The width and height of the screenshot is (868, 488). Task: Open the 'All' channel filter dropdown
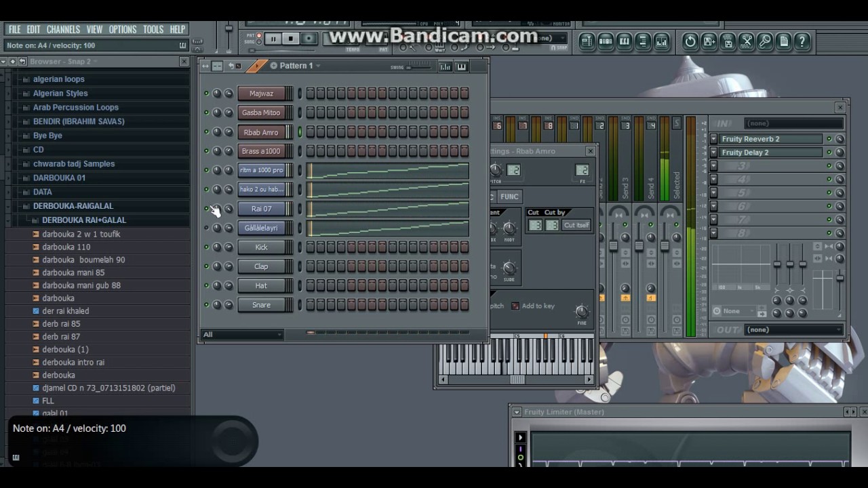pyautogui.click(x=243, y=334)
